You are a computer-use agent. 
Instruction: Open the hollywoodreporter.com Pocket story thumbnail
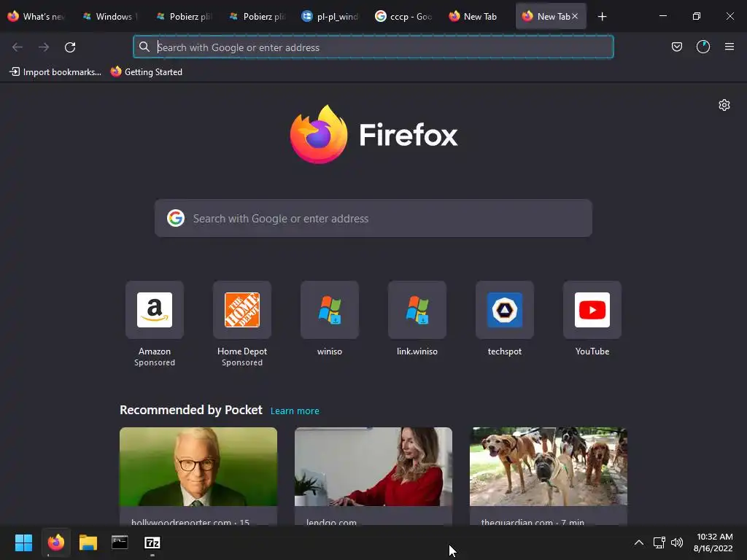198,466
